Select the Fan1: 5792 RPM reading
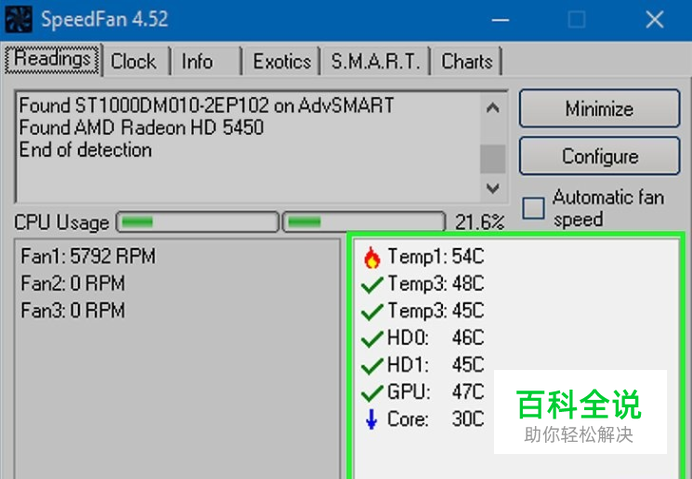 88,256
